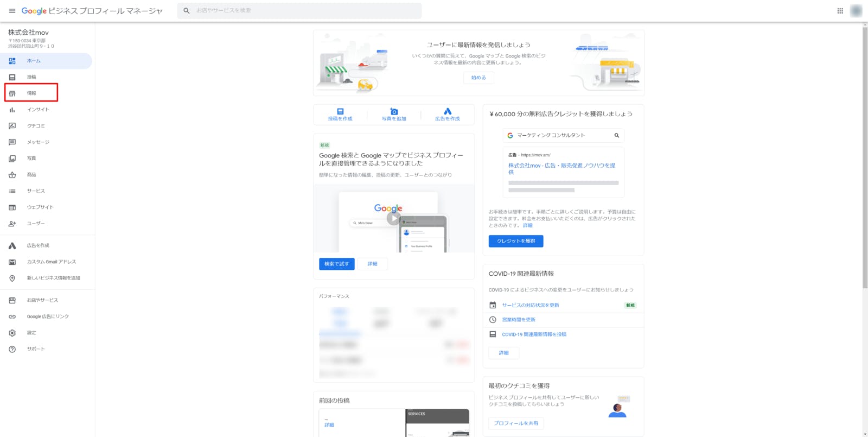Click 詳細 button in COVID-19 card
This screenshot has width=868, height=437.
[x=504, y=353]
